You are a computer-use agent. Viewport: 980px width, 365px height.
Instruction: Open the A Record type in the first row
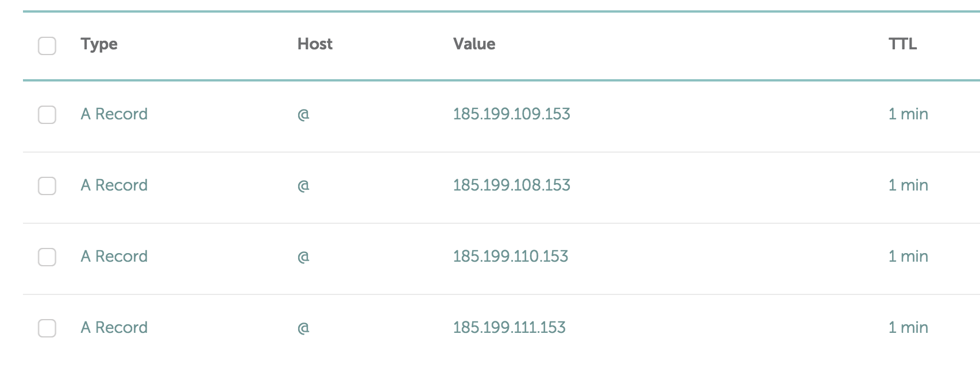click(x=114, y=114)
